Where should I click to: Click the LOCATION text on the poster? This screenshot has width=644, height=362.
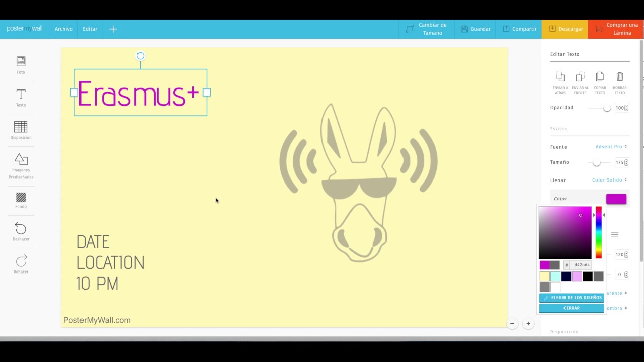[x=111, y=263]
